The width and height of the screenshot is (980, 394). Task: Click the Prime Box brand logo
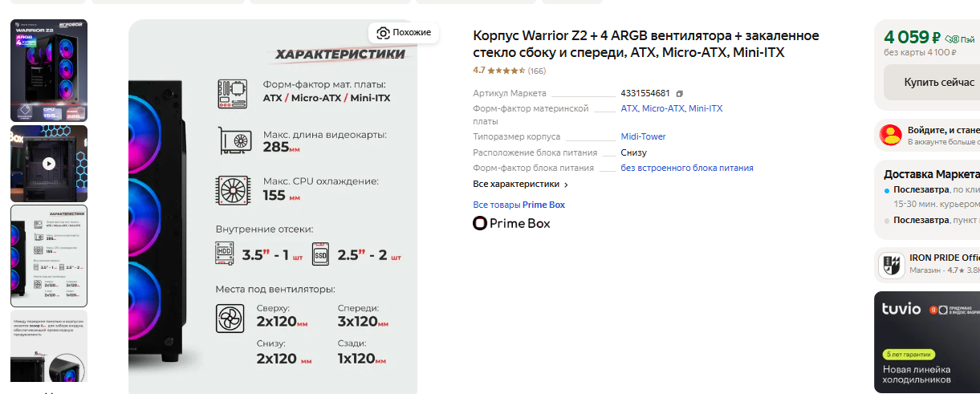click(511, 223)
